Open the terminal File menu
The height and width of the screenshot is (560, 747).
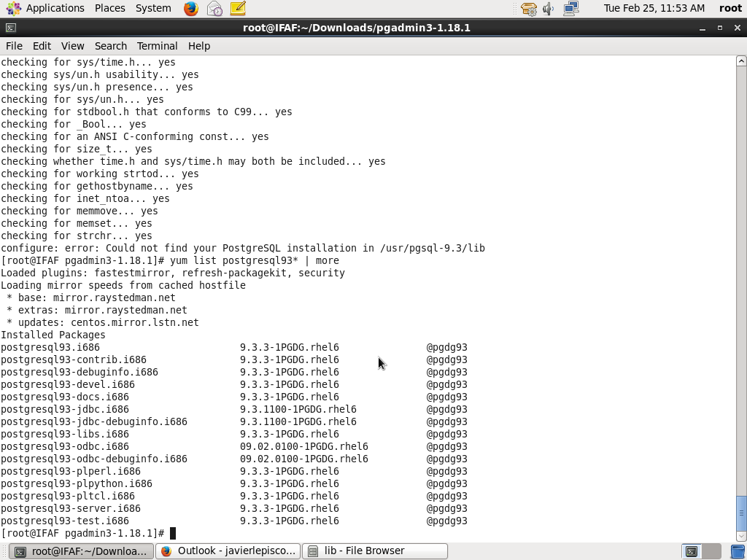click(14, 46)
